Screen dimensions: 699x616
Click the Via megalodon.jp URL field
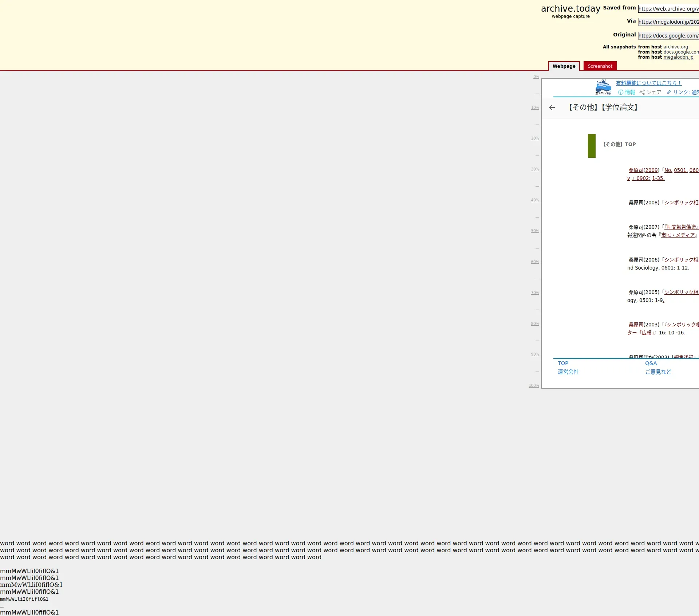(x=668, y=22)
